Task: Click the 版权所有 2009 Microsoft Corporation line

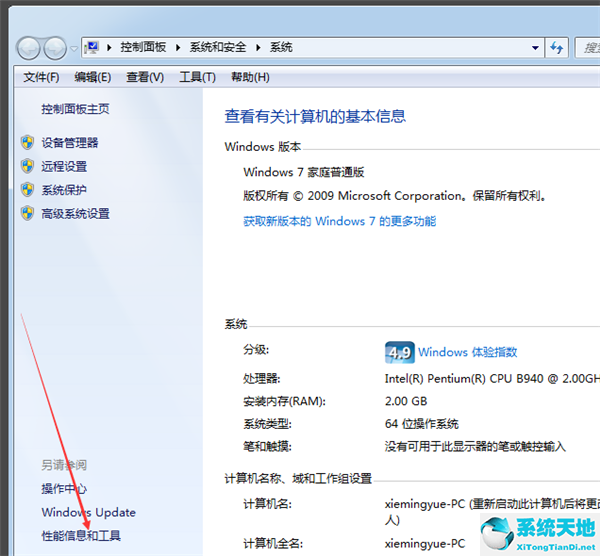Action: point(395,196)
